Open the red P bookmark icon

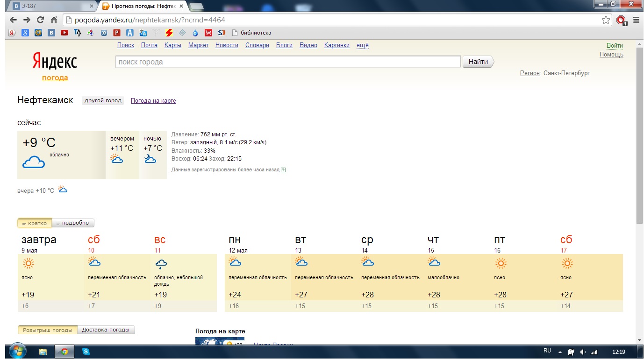point(117,33)
